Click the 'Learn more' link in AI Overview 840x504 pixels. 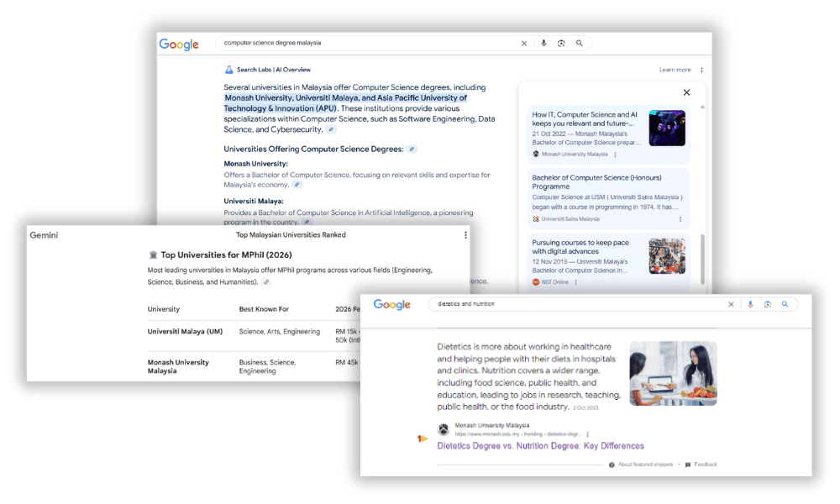[675, 70]
